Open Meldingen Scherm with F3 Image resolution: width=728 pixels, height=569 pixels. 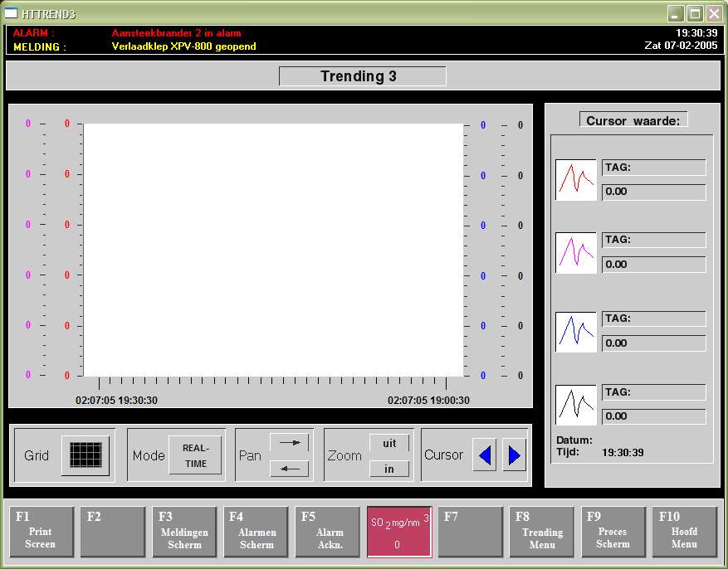click(x=184, y=532)
